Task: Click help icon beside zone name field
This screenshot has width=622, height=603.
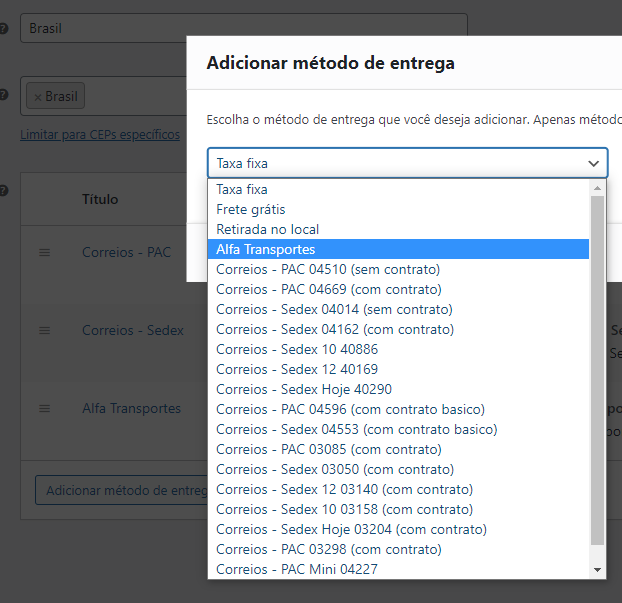Action: click(3, 28)
